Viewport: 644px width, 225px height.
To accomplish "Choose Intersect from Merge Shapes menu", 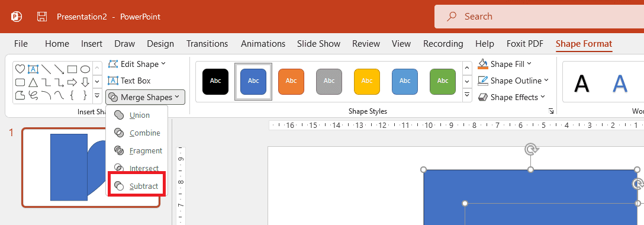I will click(137, 168).
